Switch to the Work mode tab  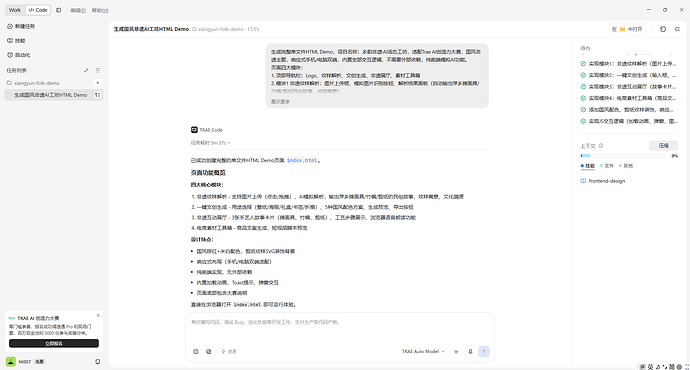click(x=15, y=10)
